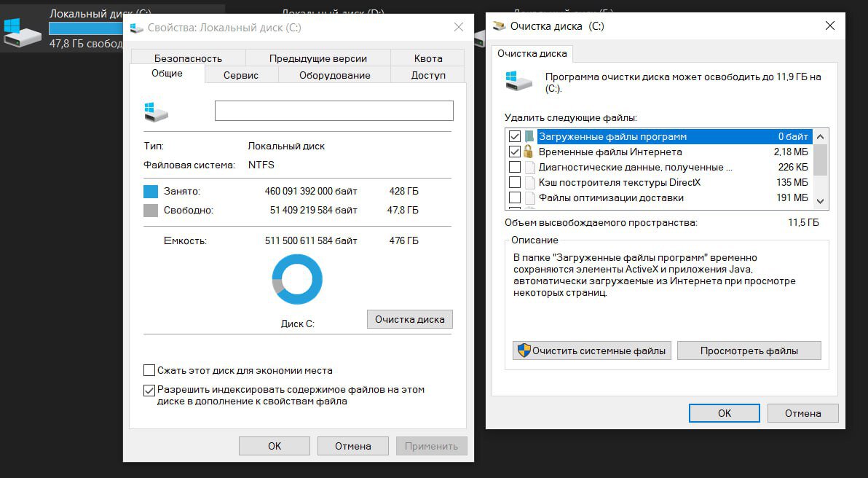Click the disk name text field
The width and height of the screenshot is (868, 478).
coord(334,111)
